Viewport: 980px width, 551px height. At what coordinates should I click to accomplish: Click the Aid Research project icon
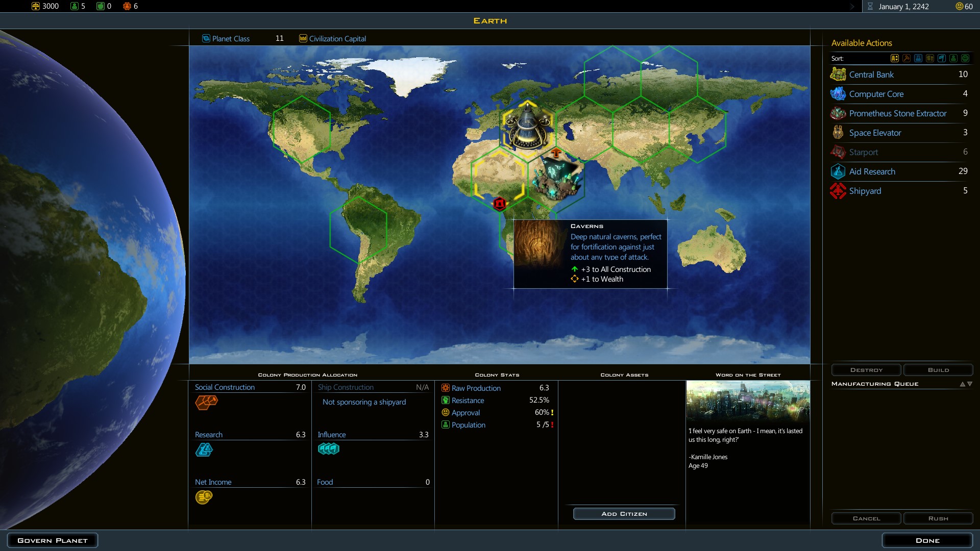tap(838, 171)
